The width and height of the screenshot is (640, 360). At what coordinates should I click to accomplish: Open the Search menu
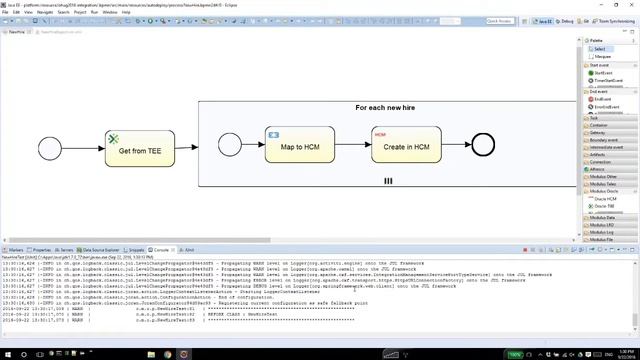(63, 13)
